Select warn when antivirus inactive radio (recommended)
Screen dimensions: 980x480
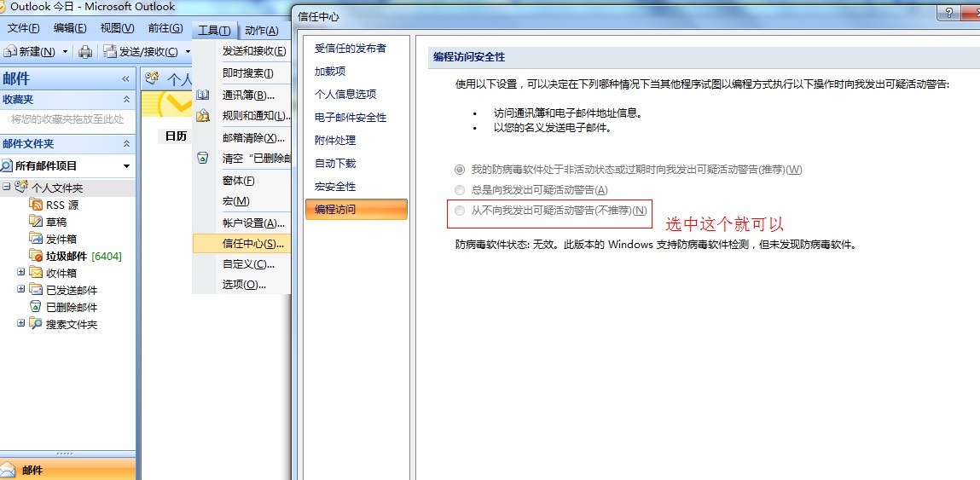460,170
